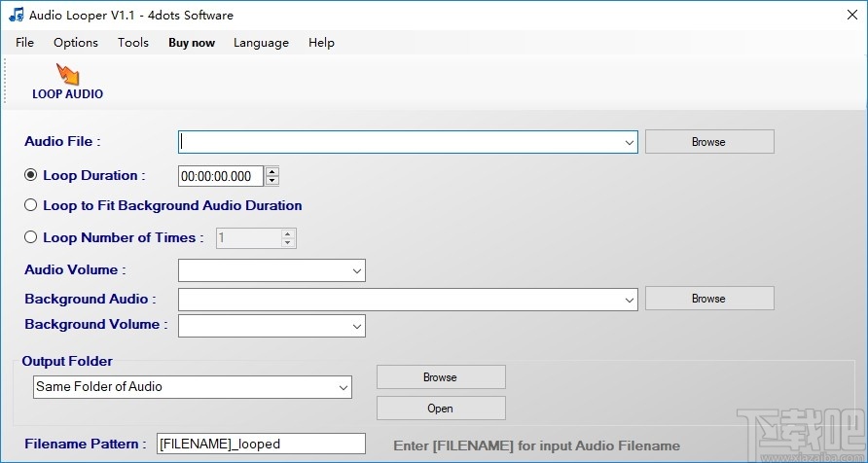
Task: Click the 'Audio File :' label
Action: (62, 142)
